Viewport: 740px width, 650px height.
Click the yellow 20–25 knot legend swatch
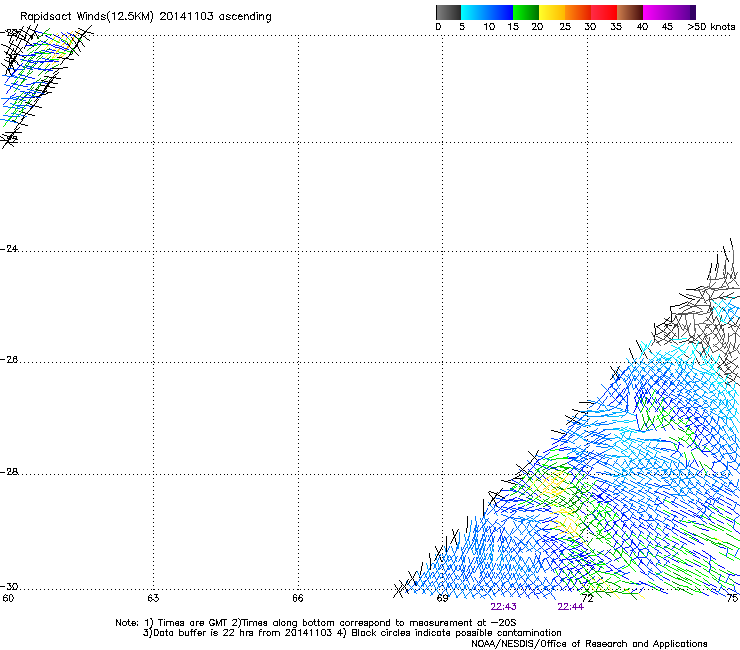pyautogui.click(x=552, y=12)
